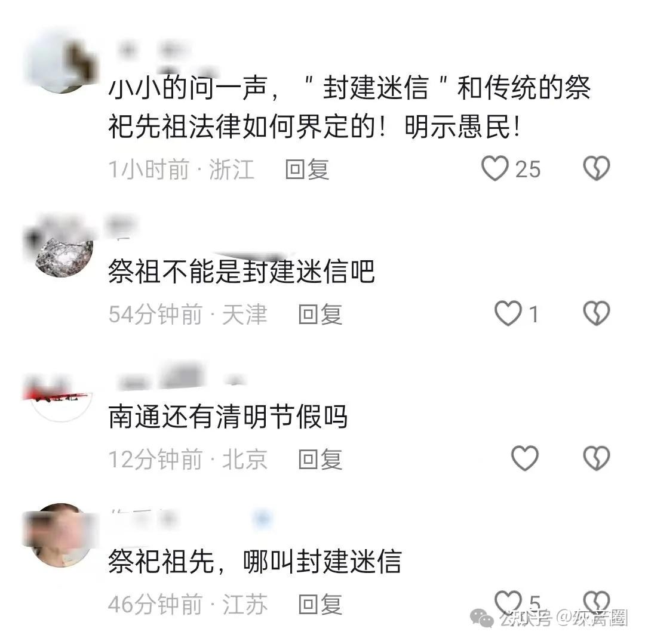The image size is (645, 644).
Task: Reply to the Tianjin comment via 回复
Action: (321, 315)
